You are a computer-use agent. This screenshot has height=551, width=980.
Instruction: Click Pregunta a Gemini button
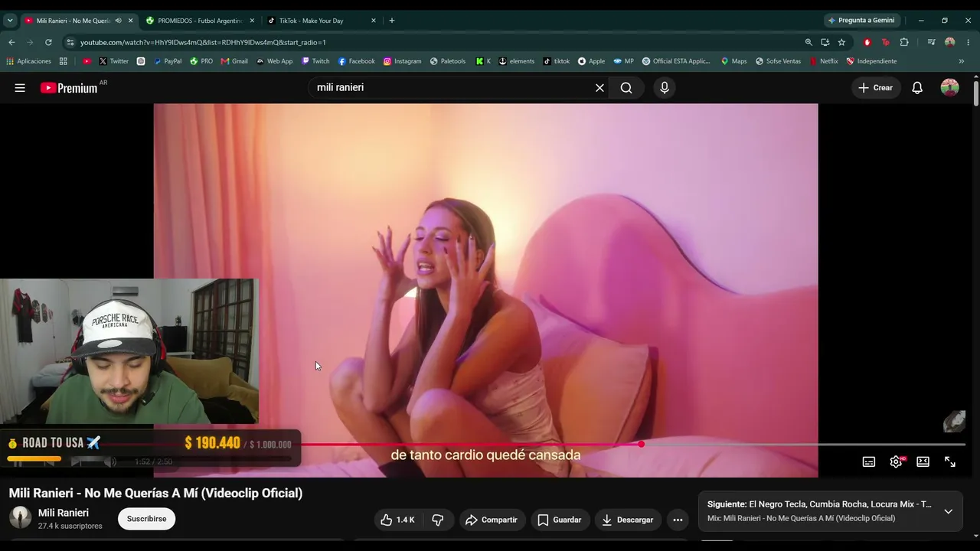click(x=861, y=21)
